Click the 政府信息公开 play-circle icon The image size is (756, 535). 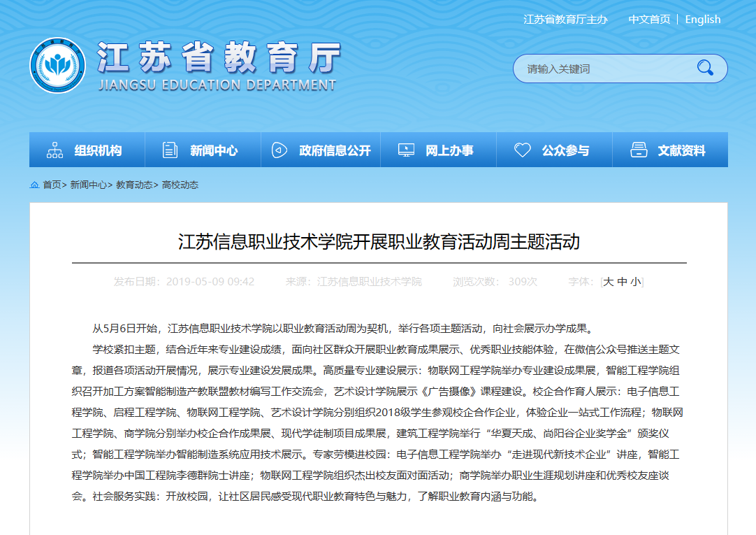click(x=279, y=150)
